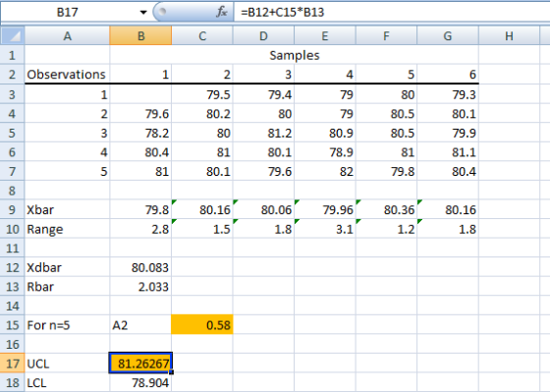The height and width of the screenshot is (392, 550).
Task: Select cell with value 80.4 in row 7
Action: tap(448, 172)
